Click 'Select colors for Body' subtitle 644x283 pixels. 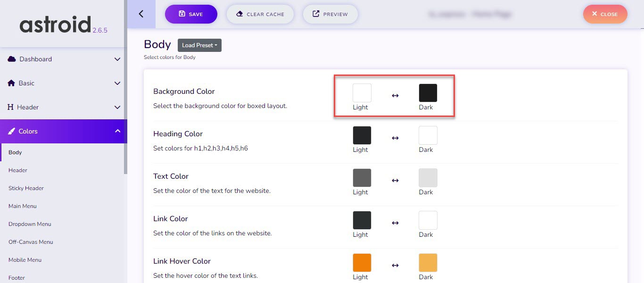pos(170,57)
